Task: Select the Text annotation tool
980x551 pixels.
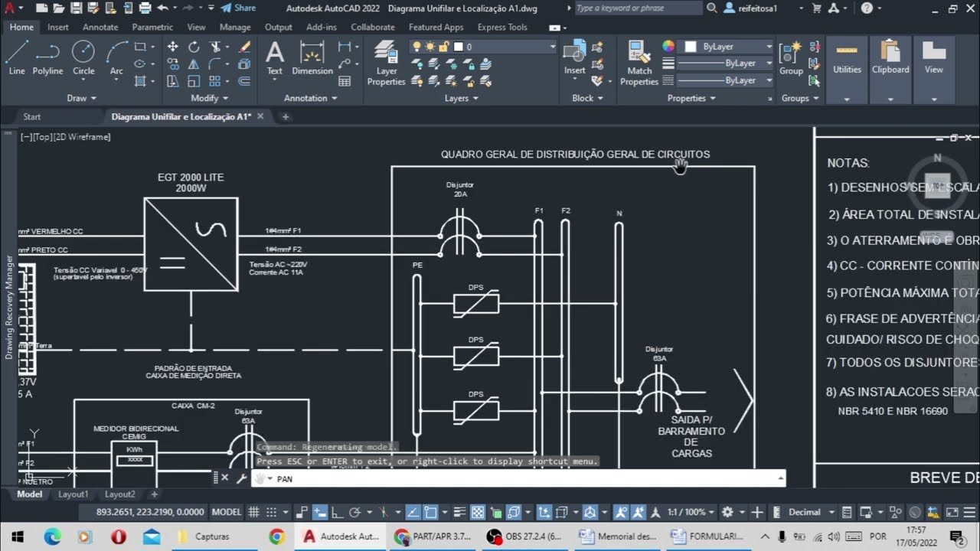Action: coord(274,58)
